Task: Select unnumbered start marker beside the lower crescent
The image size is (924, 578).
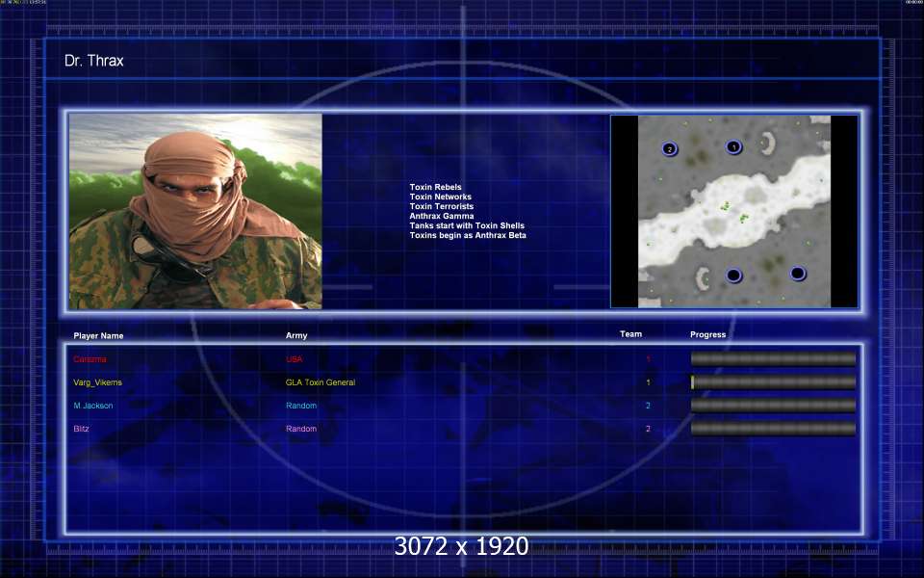Action: coord(733,276)
